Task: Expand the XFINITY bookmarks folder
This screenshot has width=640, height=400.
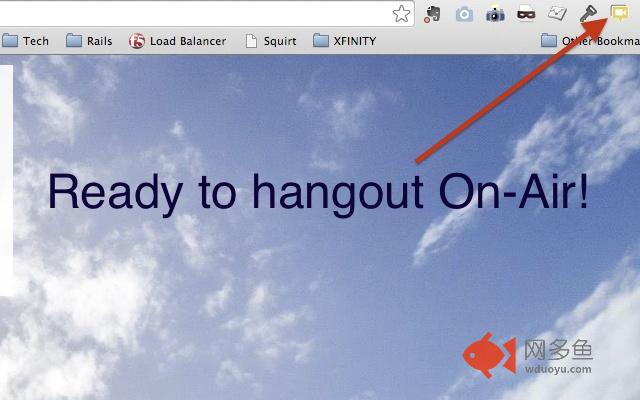Action: point(344,41)
